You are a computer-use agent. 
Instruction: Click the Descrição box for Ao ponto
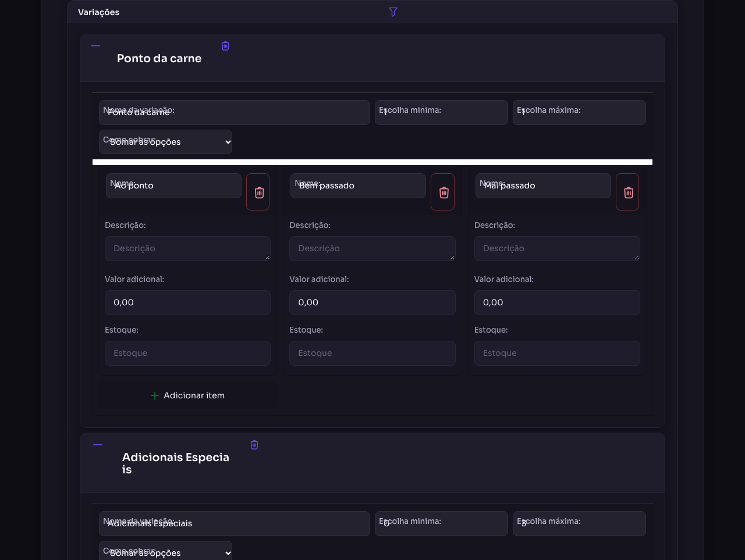(187, 248)
